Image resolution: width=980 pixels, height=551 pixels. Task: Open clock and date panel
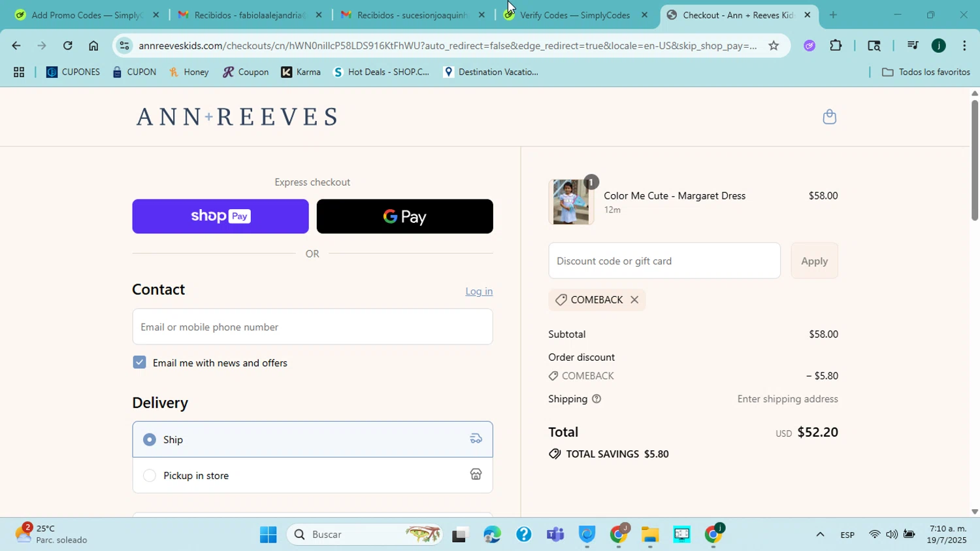coord(947,535)
